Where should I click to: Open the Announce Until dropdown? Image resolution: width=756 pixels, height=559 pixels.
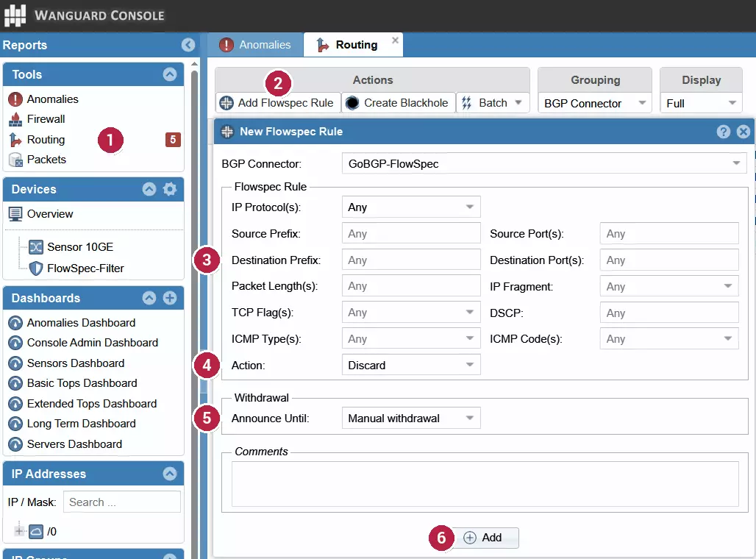click(411, 419)
